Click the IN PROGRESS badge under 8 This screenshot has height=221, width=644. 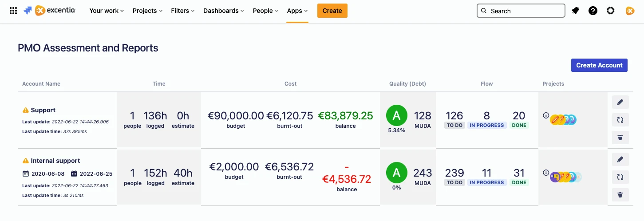click(487, 125)
